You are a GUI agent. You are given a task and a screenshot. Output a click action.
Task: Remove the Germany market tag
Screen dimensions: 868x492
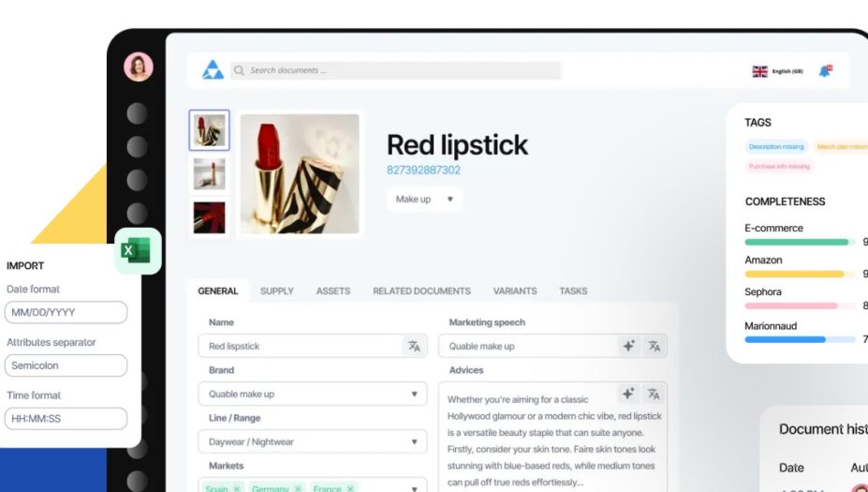click(298, 488)
